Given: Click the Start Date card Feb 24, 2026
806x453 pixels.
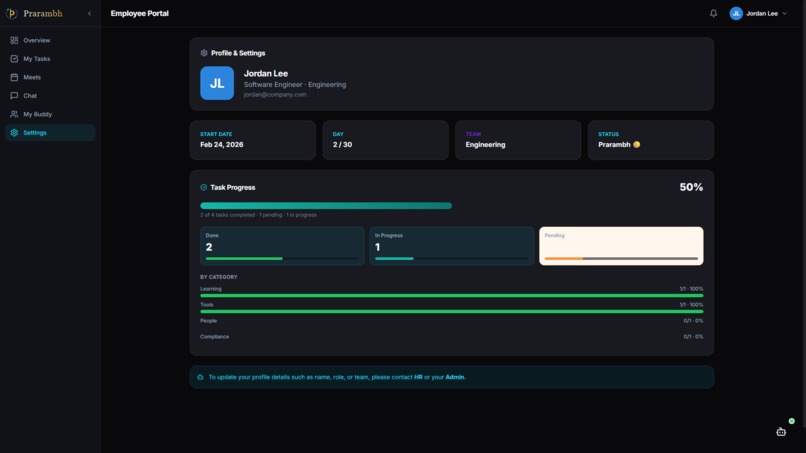Looking at the screenshot, I should (x=253, y=140).
